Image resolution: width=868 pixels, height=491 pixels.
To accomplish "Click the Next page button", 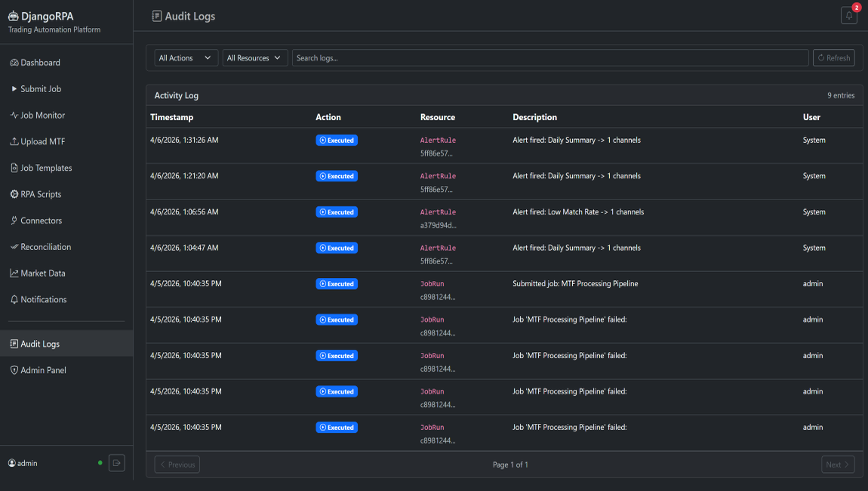I will 837,465.
